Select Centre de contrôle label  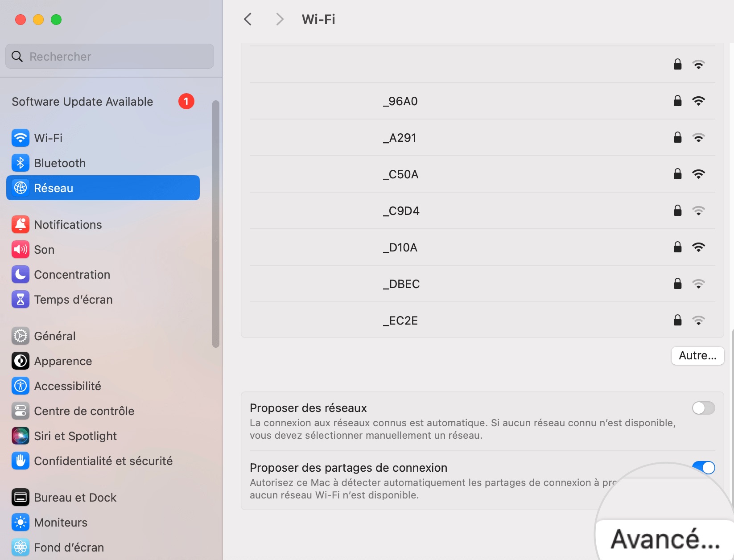pyautogui.click(x=84, y=411)
